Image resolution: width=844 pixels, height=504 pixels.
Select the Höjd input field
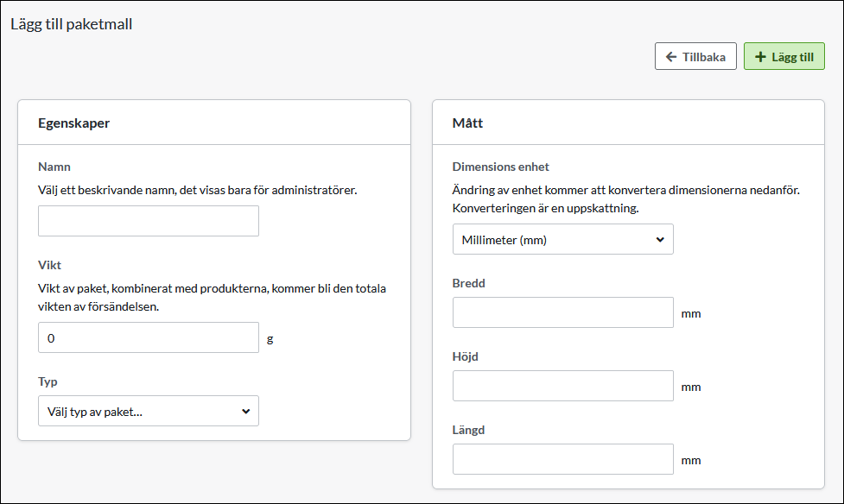click(x=562, y=386)
